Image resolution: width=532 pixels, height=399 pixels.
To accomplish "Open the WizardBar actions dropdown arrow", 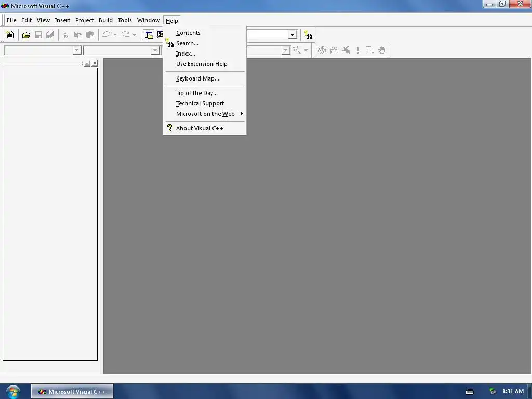I will pos(306,50).
